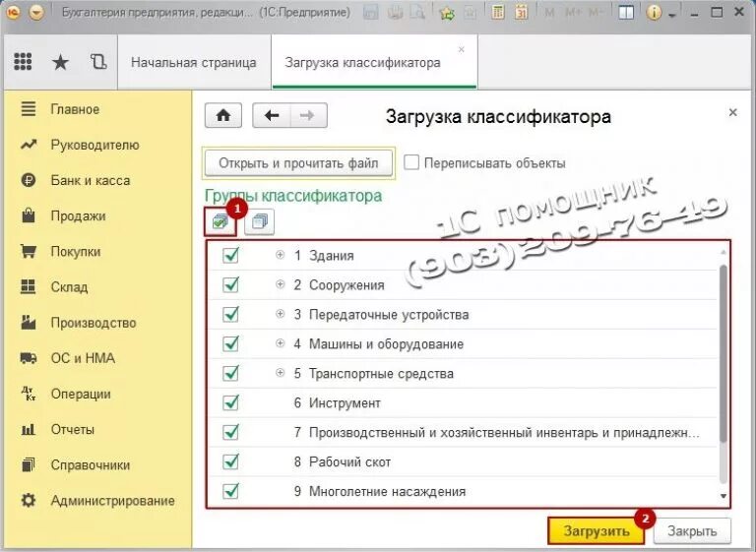
Task: Click the Отчеты bar chart icon
Action: click(x=29, y=429)
